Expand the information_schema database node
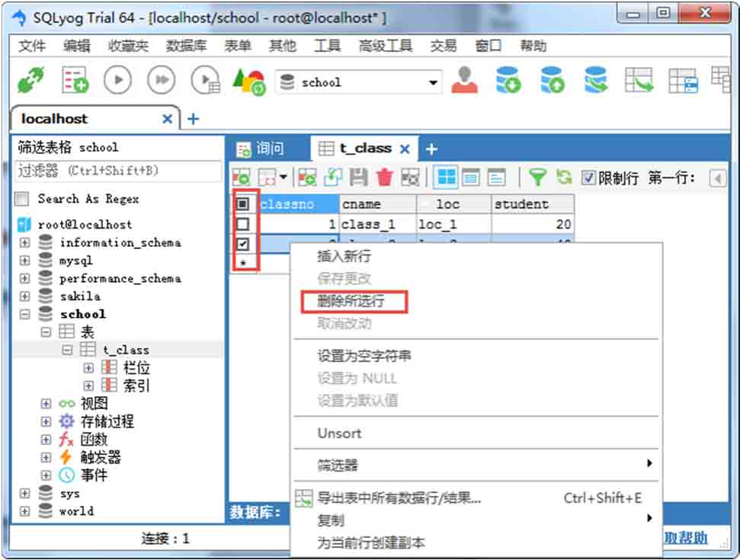Viewport: 740px width, 560px height. 24,242
